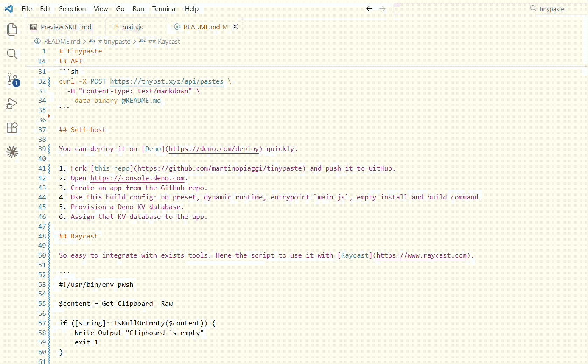Click the 'exit 1' statement
Image resolution: width=588 pixels, height=364 pixels.
(87, 342)
